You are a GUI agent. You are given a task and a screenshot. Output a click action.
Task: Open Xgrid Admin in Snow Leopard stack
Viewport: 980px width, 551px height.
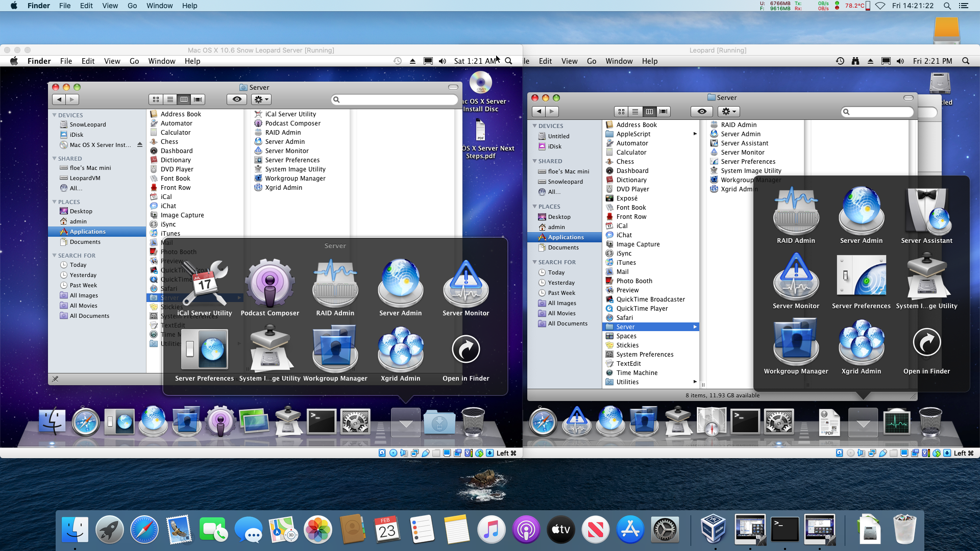401,354
